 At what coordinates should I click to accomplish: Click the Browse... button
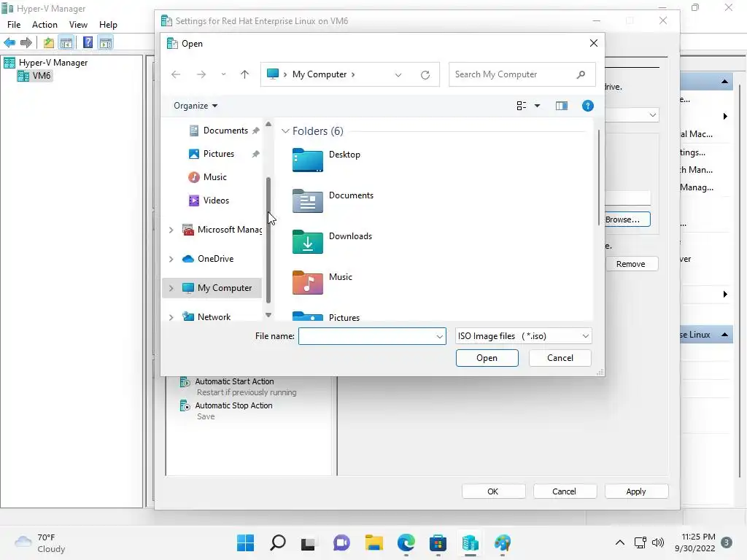[x=627, y=219]
